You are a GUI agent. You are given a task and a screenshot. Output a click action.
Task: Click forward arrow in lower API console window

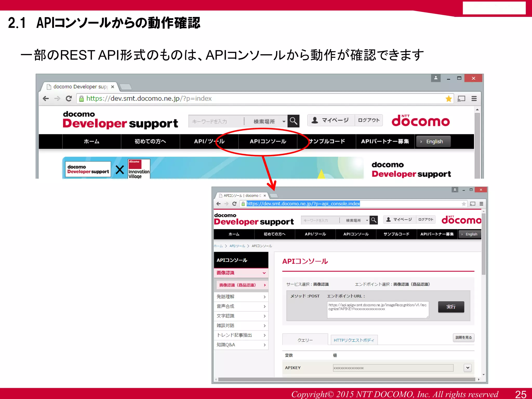pos(226,204)
